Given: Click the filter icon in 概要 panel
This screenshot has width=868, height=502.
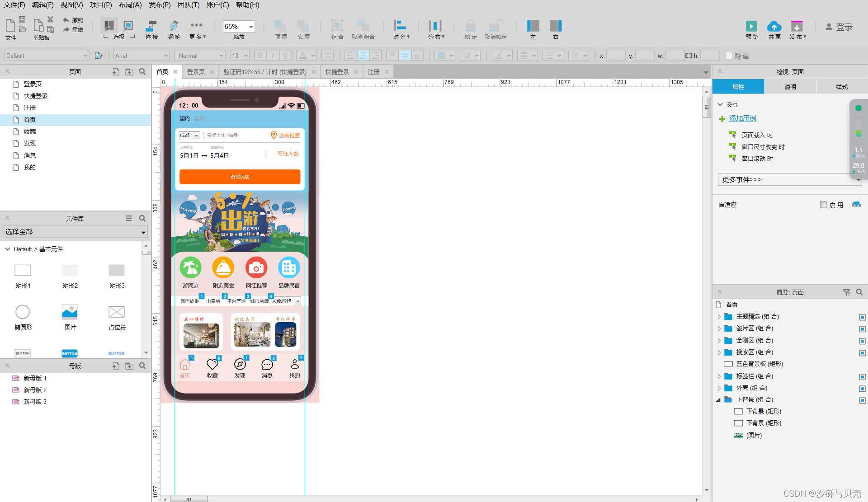Looking at the screenshot, I should 846,292.
